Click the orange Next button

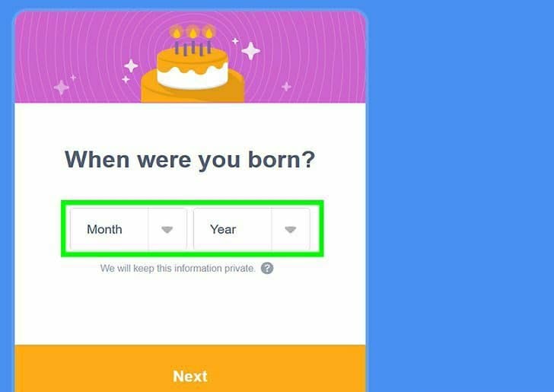point(190,368)
